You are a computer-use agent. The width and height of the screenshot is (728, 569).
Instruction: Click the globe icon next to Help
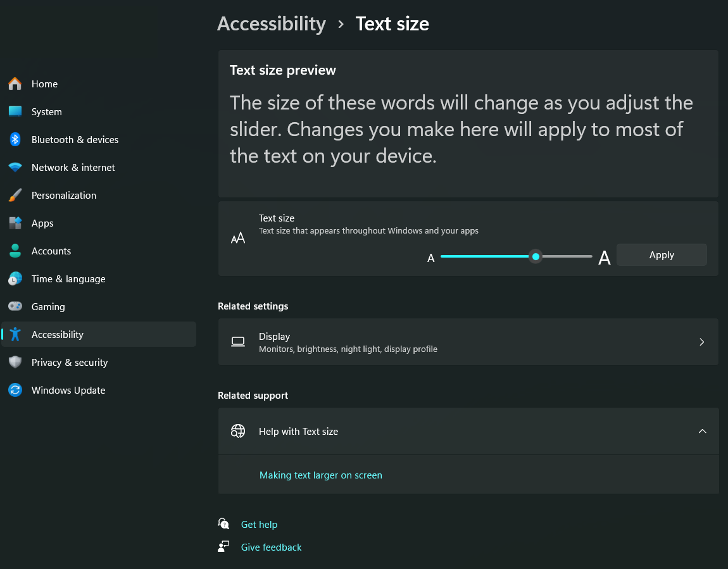[x=238, y=431]
